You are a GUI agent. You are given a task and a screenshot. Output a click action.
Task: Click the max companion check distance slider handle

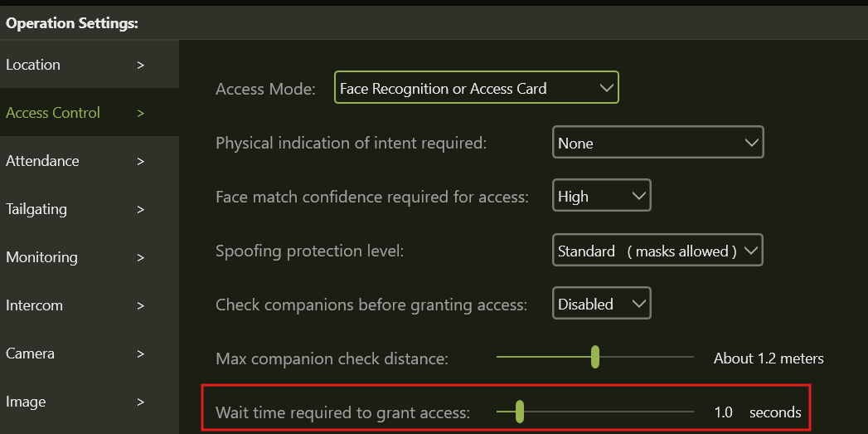(x=595, y=358)
